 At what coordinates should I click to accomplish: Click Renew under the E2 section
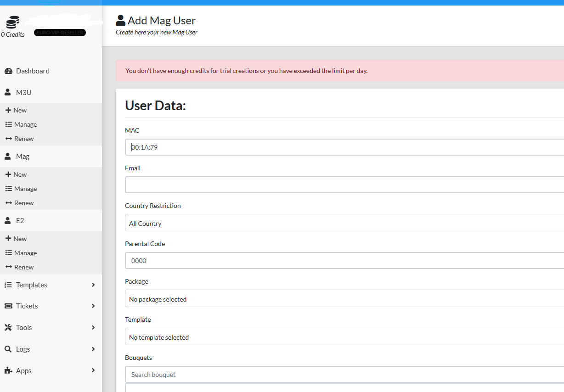24,267
